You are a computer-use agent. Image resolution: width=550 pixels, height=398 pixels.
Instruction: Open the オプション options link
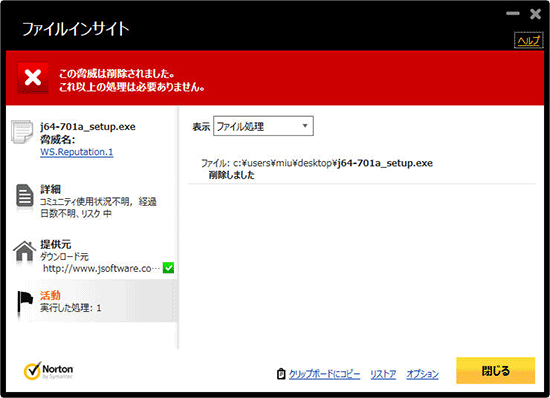(422, 374)
